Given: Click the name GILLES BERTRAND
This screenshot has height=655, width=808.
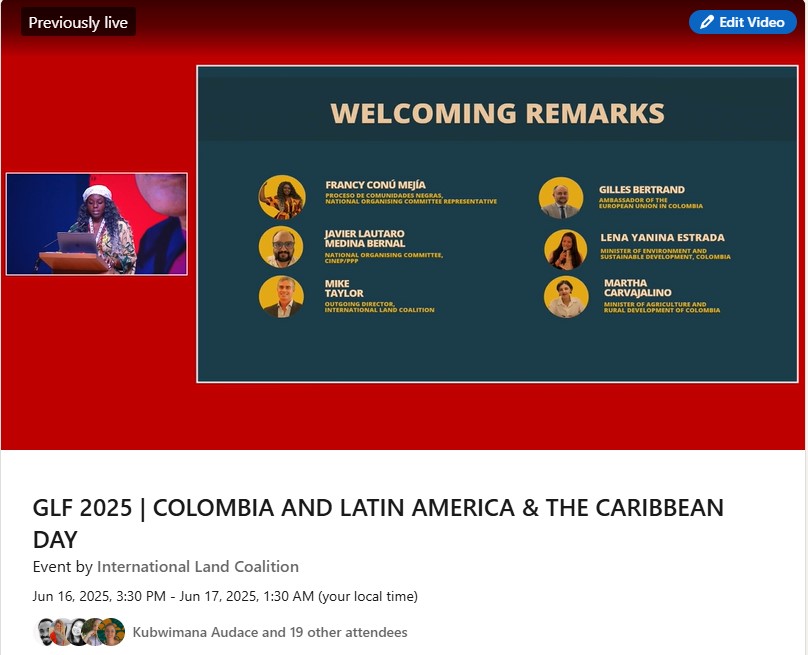Looking at the screenshot, I should coord(642,190).
